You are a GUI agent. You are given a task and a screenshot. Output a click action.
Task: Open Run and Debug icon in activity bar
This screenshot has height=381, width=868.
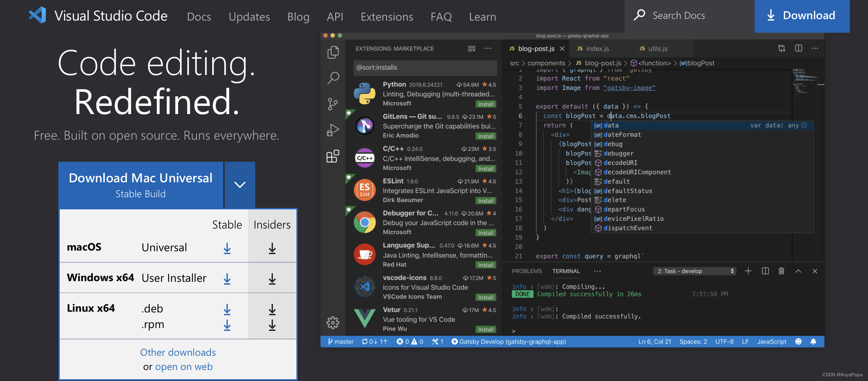click(x=333, y=130)
